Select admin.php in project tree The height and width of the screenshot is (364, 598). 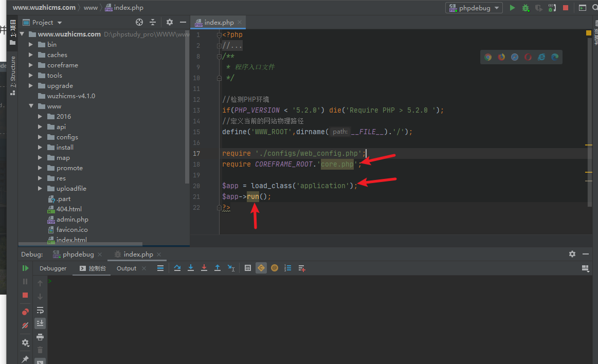pyautogui.click(x=72, y=220)
